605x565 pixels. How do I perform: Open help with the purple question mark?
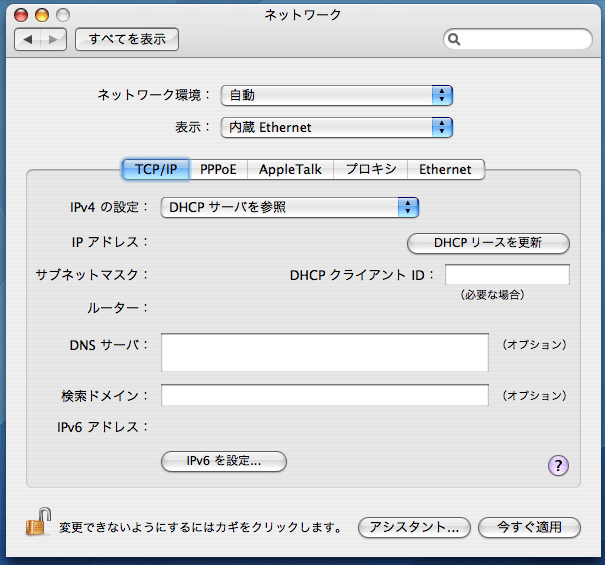(x=559, y=465)
